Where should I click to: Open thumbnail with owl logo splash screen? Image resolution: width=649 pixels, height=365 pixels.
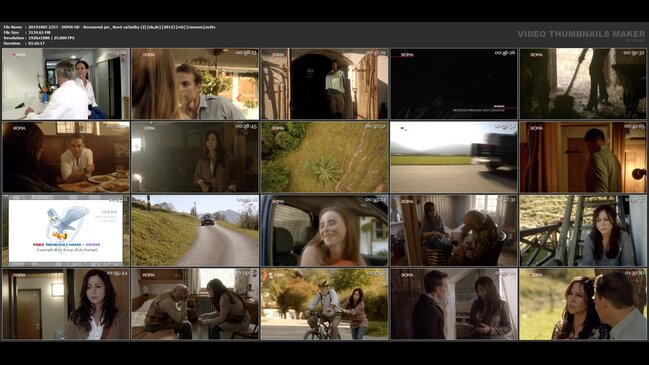66,231
